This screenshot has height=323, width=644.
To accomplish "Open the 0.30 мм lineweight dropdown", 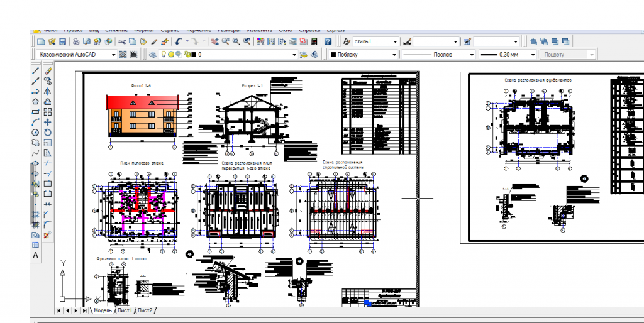I will [533, 55].
